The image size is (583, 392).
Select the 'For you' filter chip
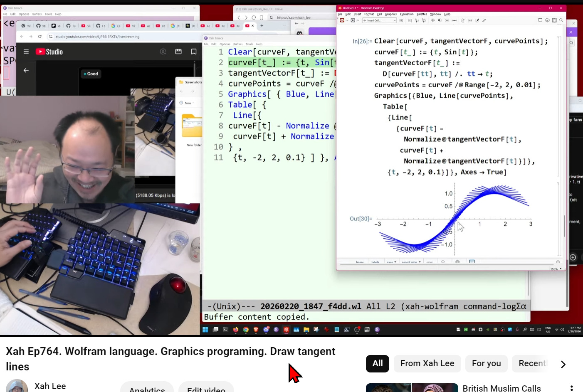486,364
